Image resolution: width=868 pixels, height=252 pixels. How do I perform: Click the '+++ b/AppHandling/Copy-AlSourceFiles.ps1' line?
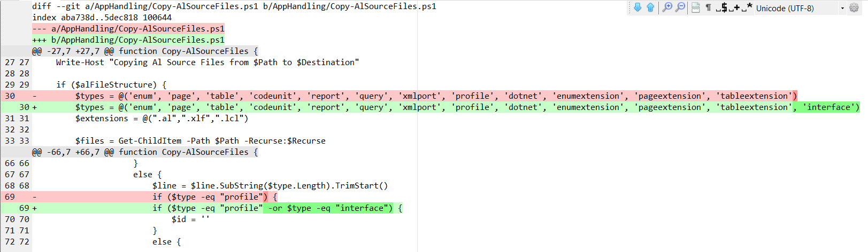128,40
